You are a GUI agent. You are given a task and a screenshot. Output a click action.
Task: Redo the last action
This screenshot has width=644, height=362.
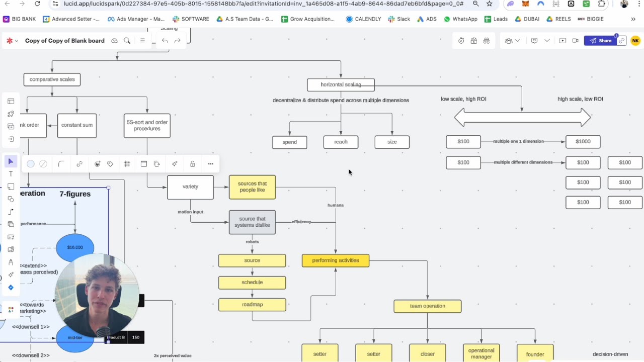pos(177,41)
